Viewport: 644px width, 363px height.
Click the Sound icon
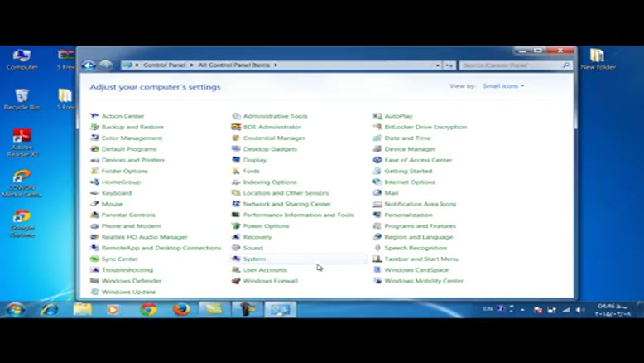(x=236, y=248)
